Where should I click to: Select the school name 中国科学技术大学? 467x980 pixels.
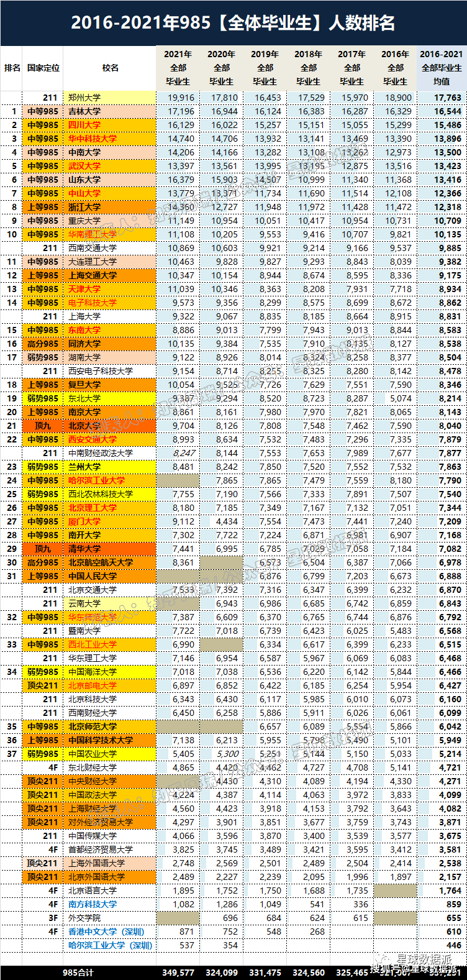tap(101, 740)
